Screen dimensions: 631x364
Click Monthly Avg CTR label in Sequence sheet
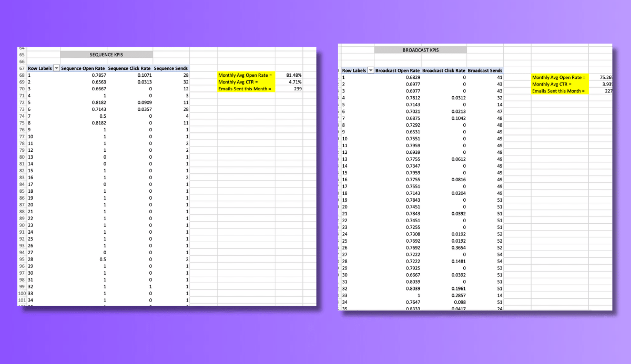[x=246, y=82]
